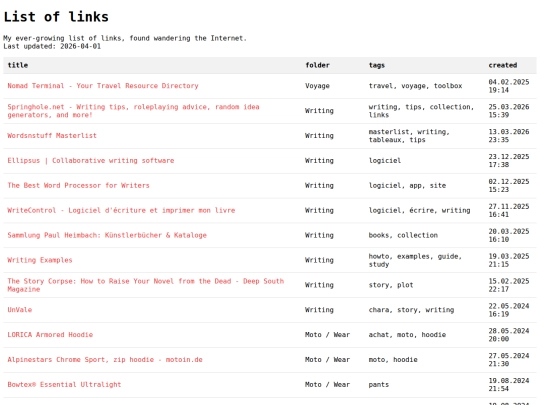Click the date 22.05.2024 16:19

(x=509, y=310)
